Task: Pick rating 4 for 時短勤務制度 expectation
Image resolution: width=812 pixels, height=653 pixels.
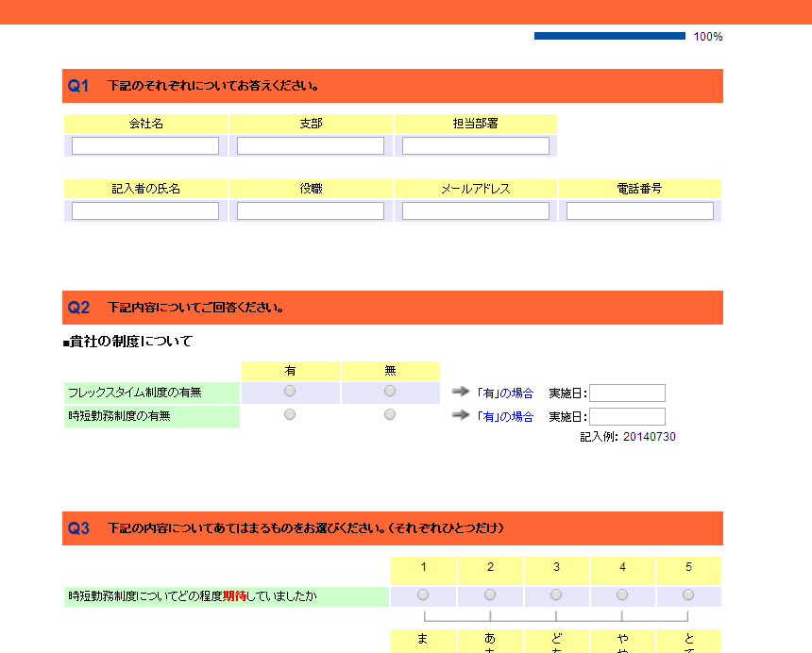Action: coord(622,594)
